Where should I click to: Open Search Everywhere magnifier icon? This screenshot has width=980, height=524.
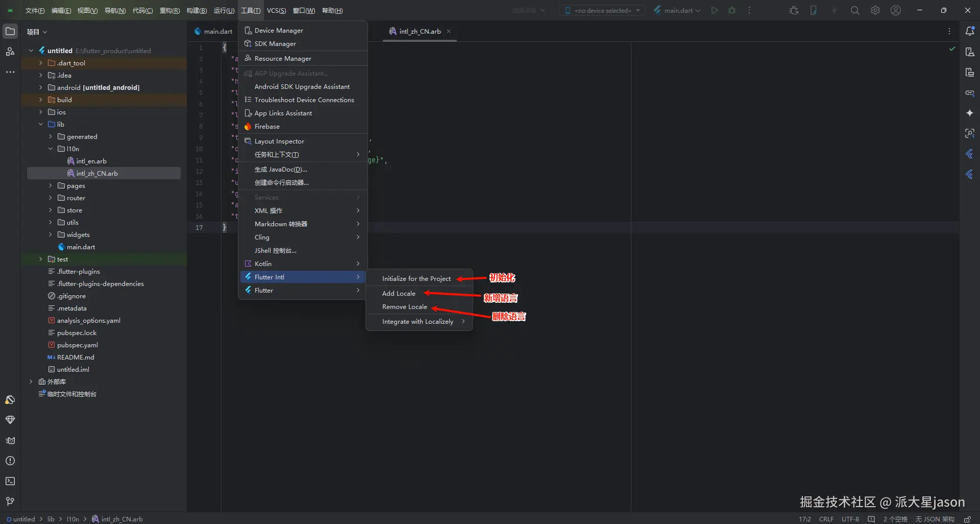[855, 10]
